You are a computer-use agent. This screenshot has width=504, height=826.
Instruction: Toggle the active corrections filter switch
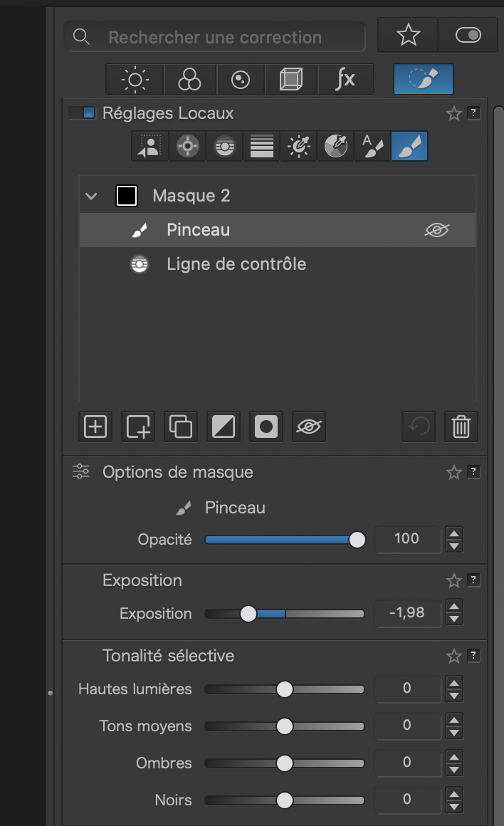click(x=468, y=36)
